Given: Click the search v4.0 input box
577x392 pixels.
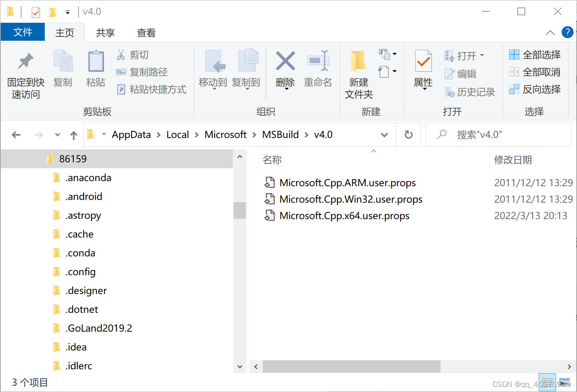Looking at the screenshot, I should coord(498,134).
